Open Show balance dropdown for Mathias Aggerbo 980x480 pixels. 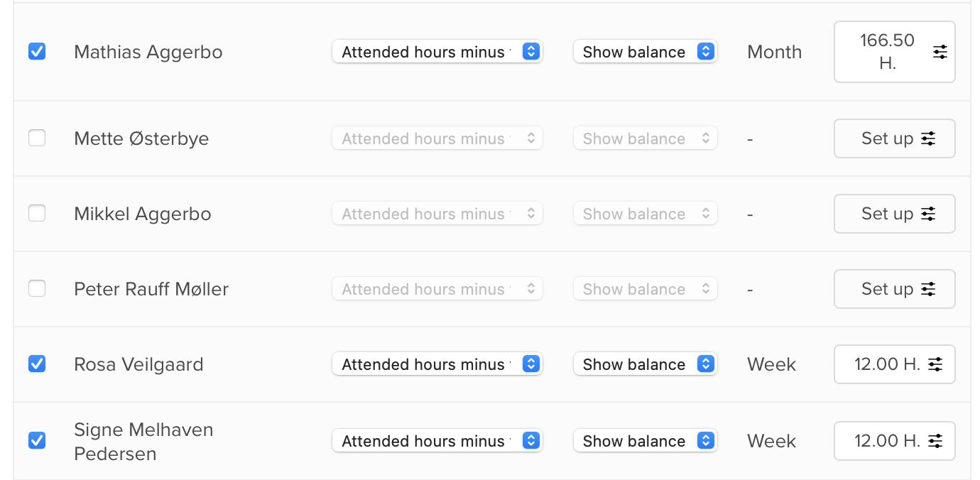coord(645,52)
